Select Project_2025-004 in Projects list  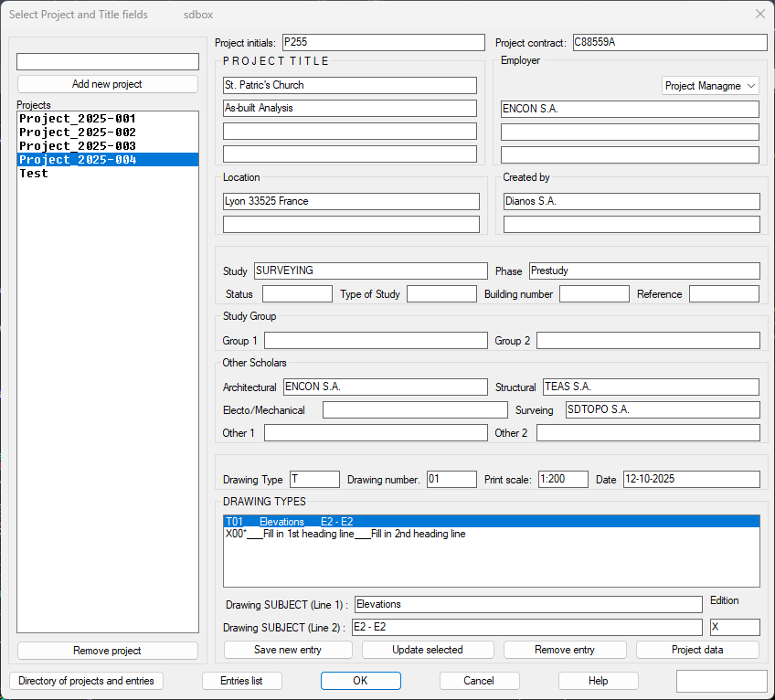(x=108, y=160)
